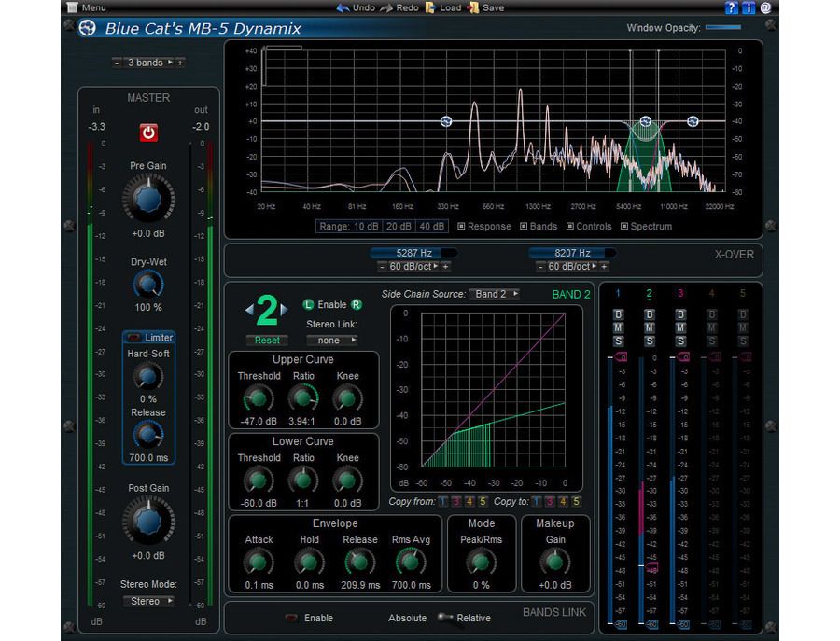Click the Rms Avg knob

pyautogui.click(x=411, y=563)
